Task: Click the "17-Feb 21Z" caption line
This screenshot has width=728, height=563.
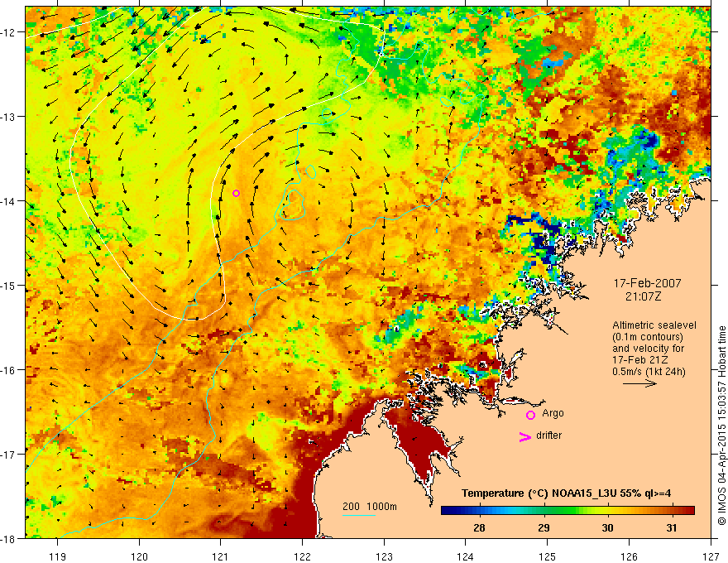Action: pyautogui.click(x=640, y=360)
